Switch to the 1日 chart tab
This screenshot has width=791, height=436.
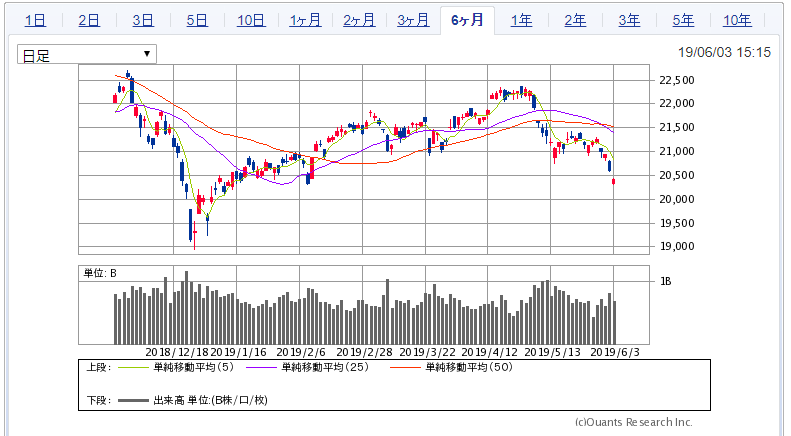(x=34, y=20)
